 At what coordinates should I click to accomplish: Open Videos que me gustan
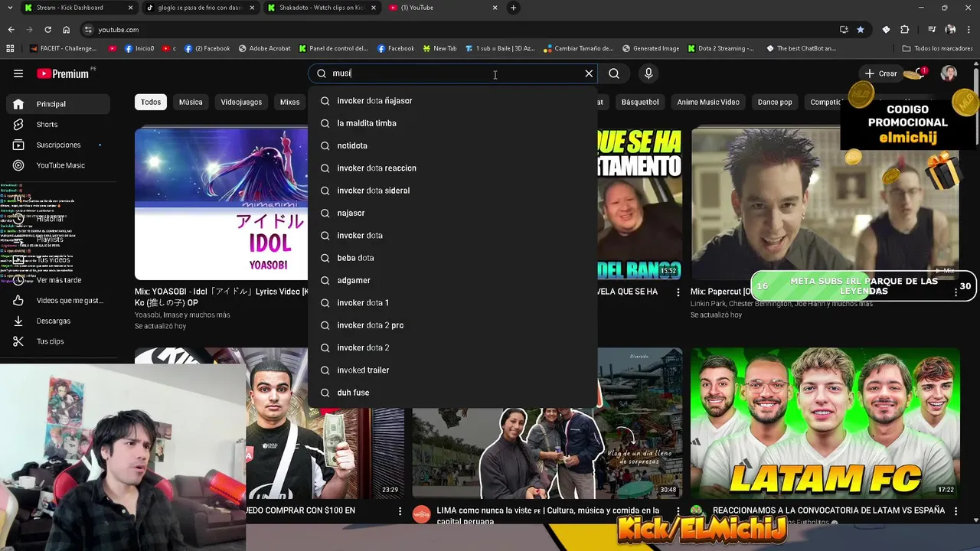pos(58,301)
